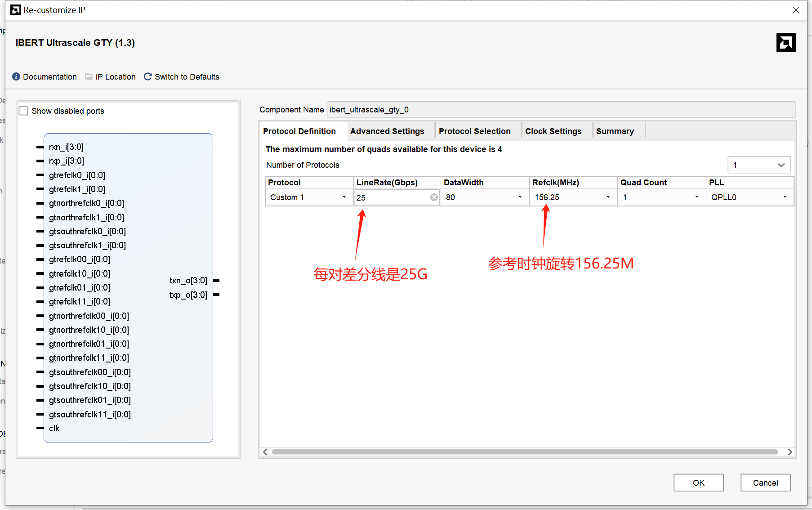The image size is (812, 510).
Task: Select the gtrefclk11_i[0:0] port
Action: coord(80,301)
